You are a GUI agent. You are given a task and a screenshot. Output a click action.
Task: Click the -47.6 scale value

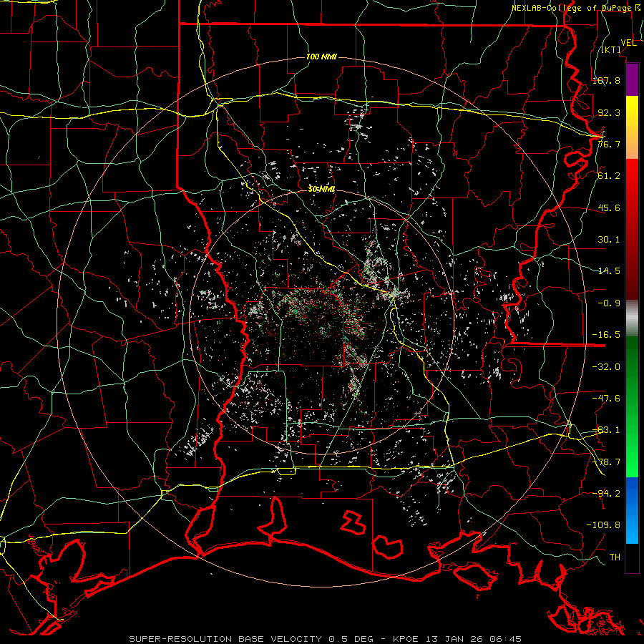[x=606, y=399]
